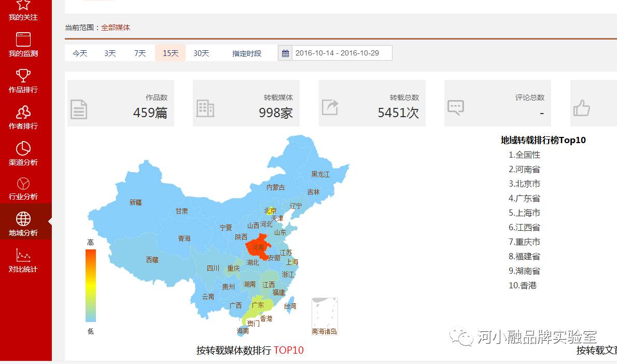Open 行业分析 circular icon
Screen dimensions: 617x364
point(23,184)
